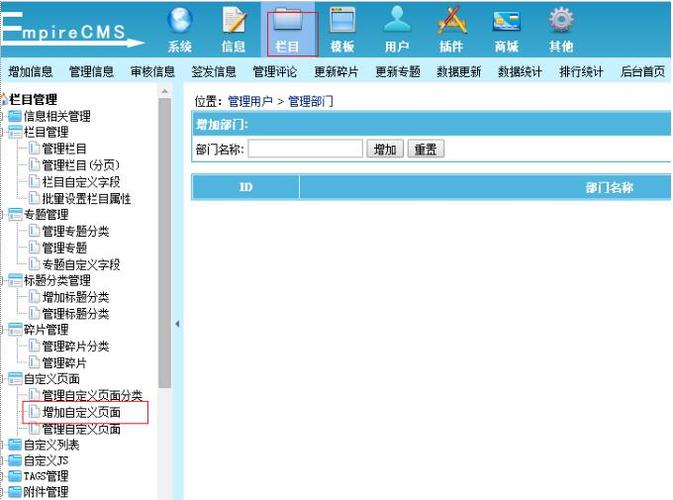The image size is (673, 500).
Task: Open 管理信息 in the submenu bar
Action: [x=91, y=71]
